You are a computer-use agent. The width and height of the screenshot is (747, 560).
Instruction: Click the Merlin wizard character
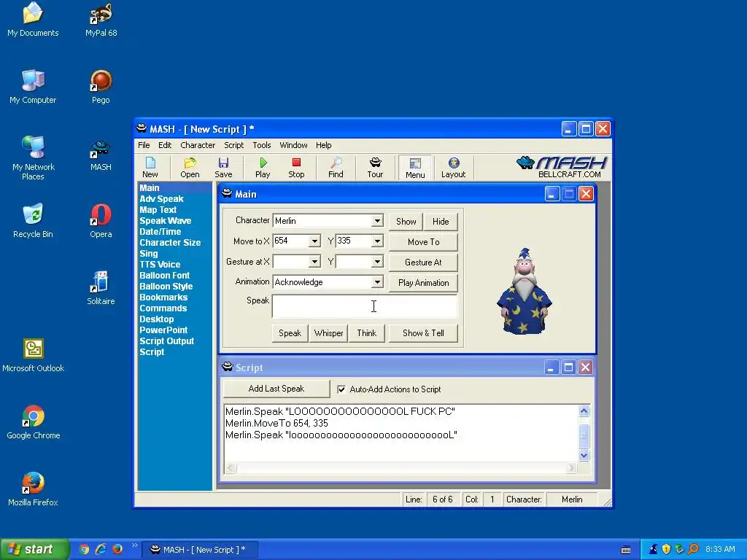click(524, 291)
